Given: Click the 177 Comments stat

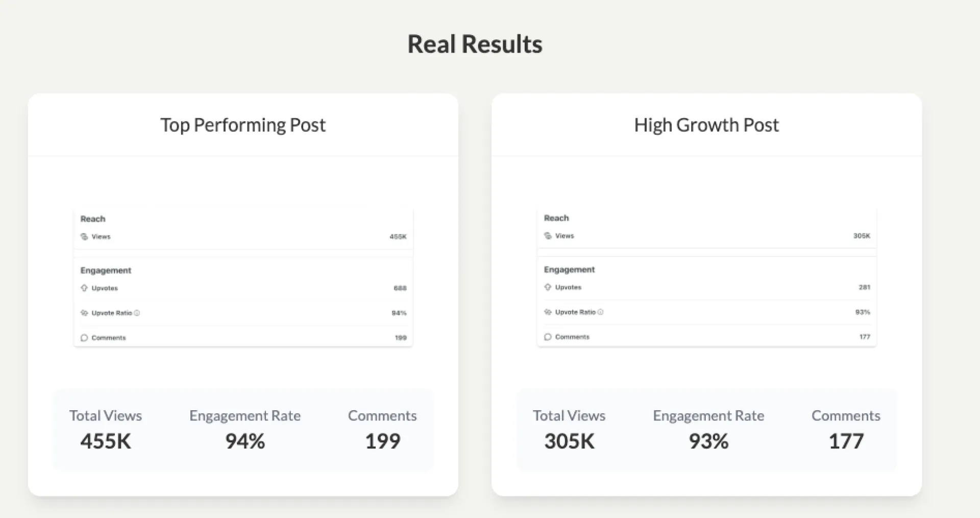Looking at the screenshot, I should (846, 441).
